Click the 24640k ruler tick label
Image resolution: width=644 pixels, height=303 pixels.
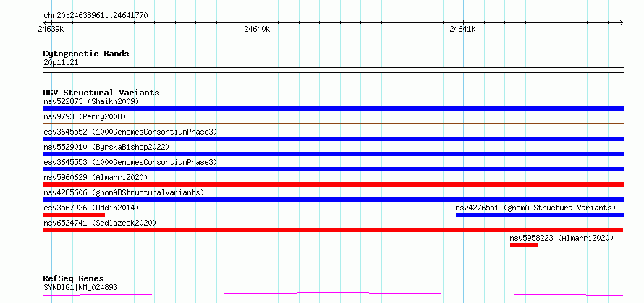point(257,29)
